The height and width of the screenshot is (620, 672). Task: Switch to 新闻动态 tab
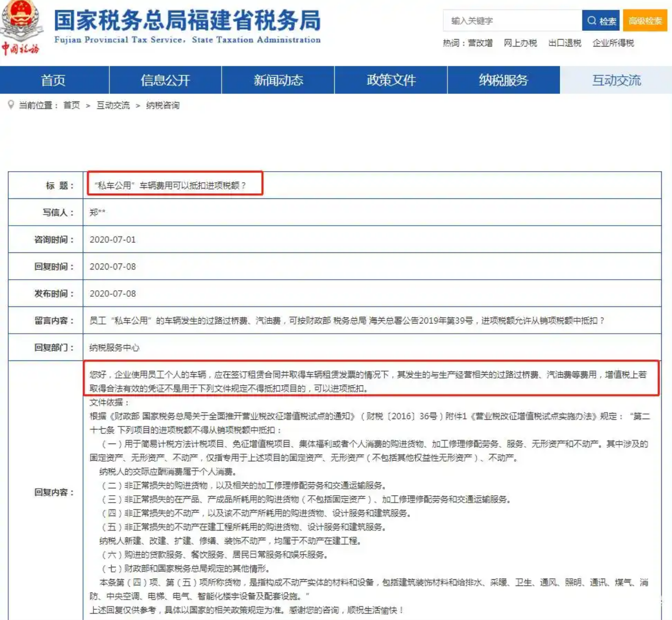[x=278, y=80]
